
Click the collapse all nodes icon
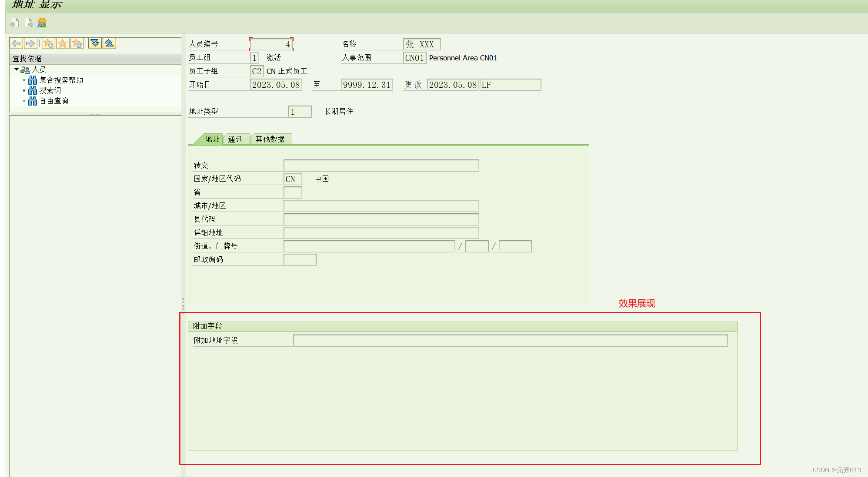(x=109, y=43)
